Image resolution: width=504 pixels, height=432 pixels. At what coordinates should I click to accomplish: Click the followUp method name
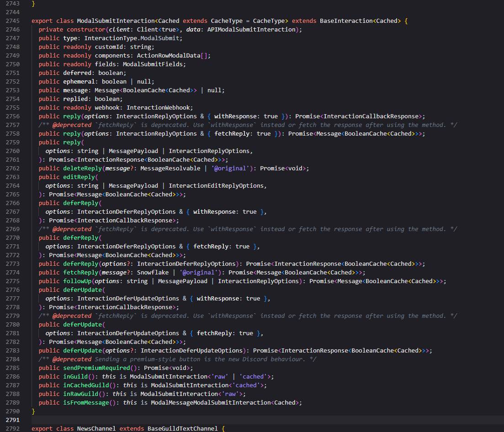[x=77, y=281]
